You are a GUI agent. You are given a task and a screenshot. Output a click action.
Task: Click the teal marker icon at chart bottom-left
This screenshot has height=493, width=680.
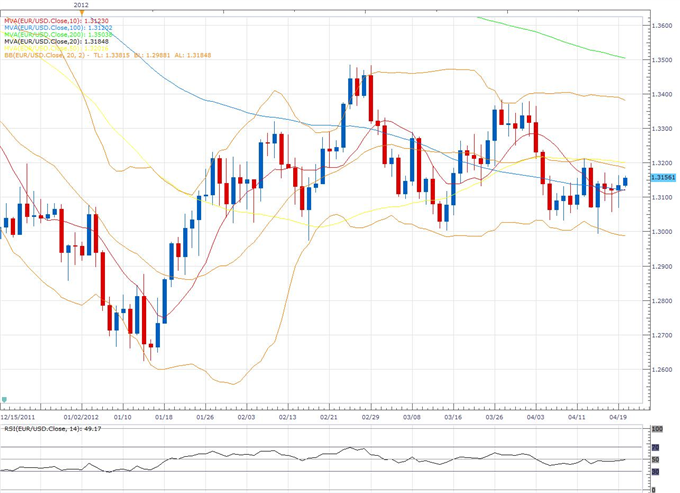click(5, 397)
